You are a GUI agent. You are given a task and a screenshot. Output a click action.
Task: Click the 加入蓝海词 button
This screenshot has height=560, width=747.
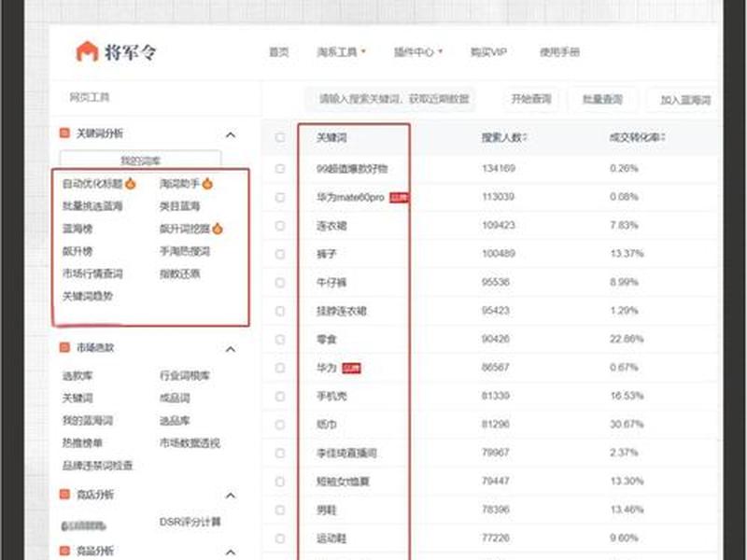pyautogui.click(x=685, y=100)
